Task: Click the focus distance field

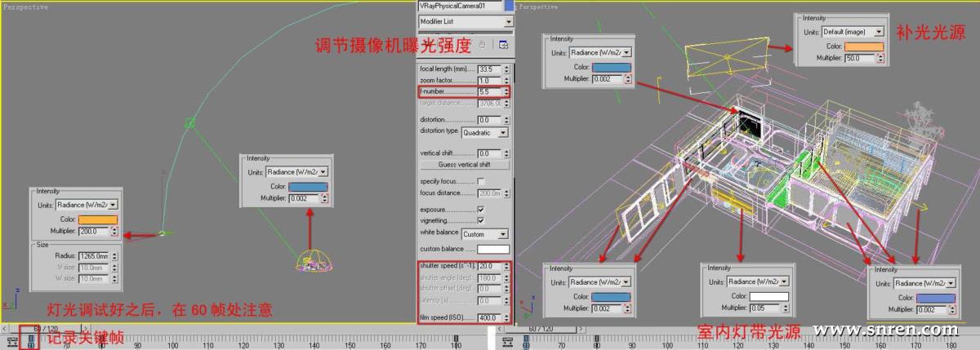Action: click(489, 193)
